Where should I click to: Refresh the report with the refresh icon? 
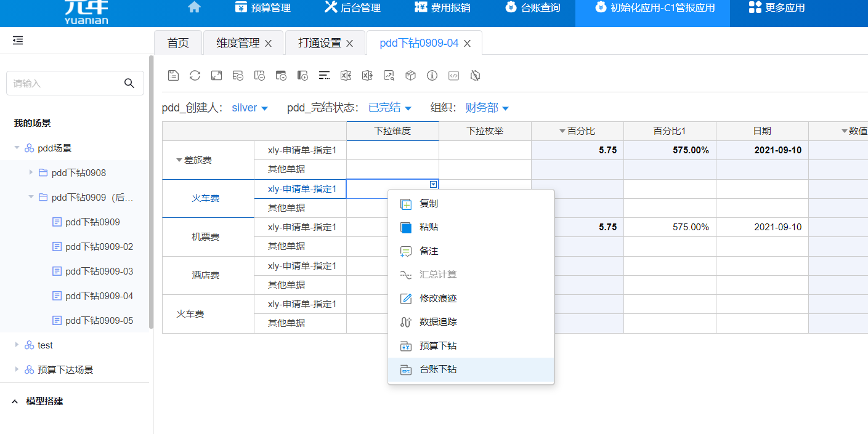tap(195, 75)
